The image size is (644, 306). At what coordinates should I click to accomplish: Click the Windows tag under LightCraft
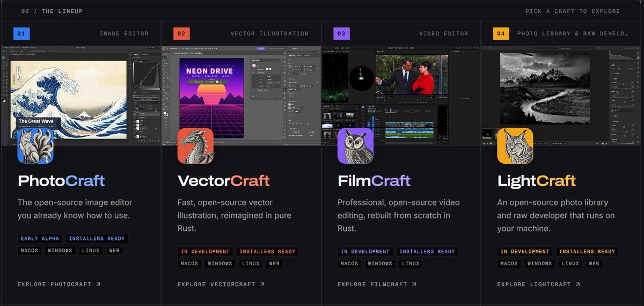(540, 264)
